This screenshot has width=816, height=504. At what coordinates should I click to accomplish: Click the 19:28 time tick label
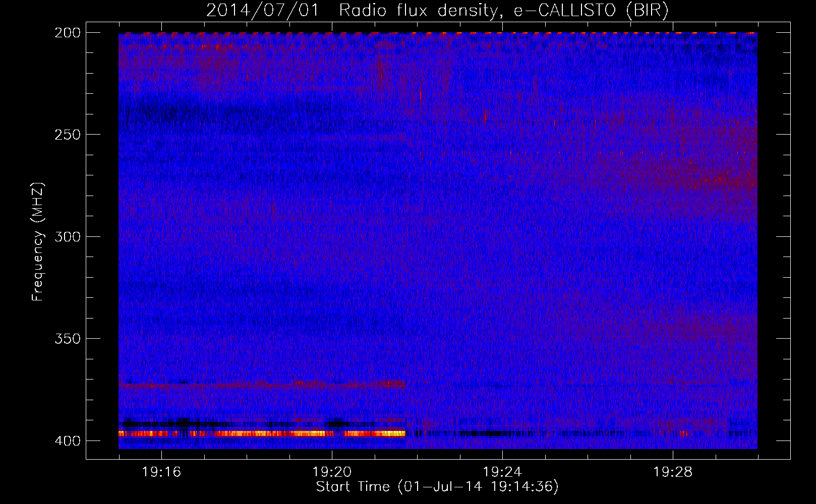pyautogui.click(x=673, y=472)
